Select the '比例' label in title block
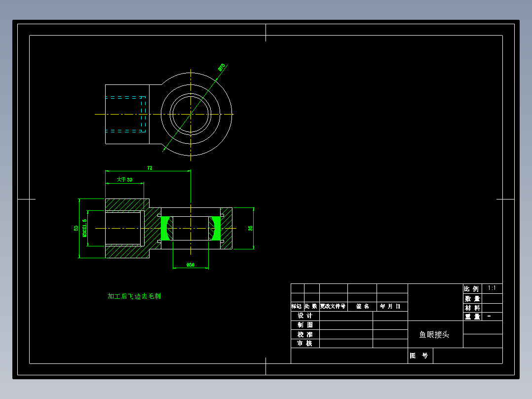 tap(471, 289)
